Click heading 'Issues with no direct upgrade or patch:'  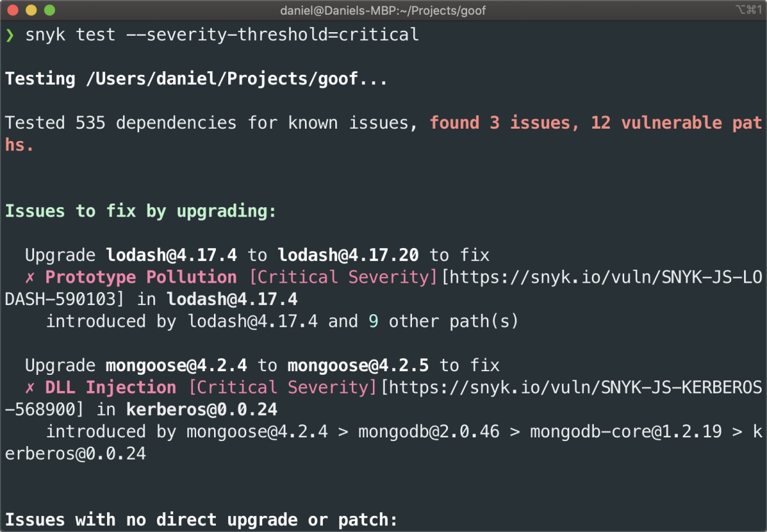[x=201, y=520]
